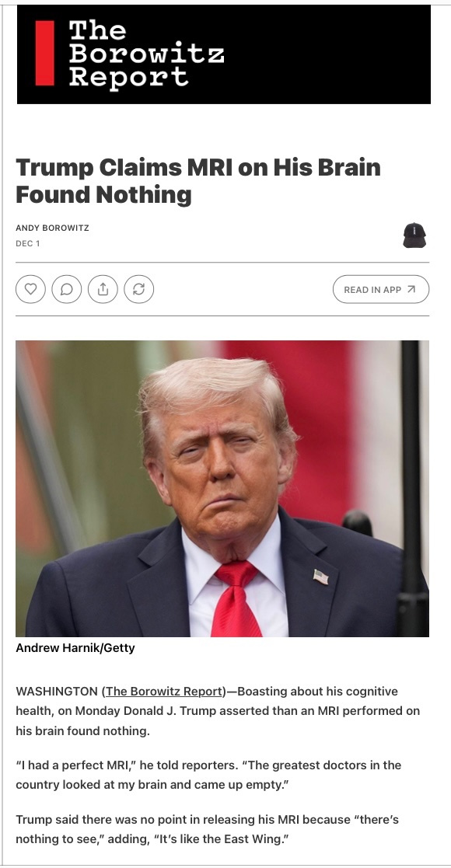Open the article photo of Trump
This screenshot has height=868, width=451.
[x=222, y=488]
